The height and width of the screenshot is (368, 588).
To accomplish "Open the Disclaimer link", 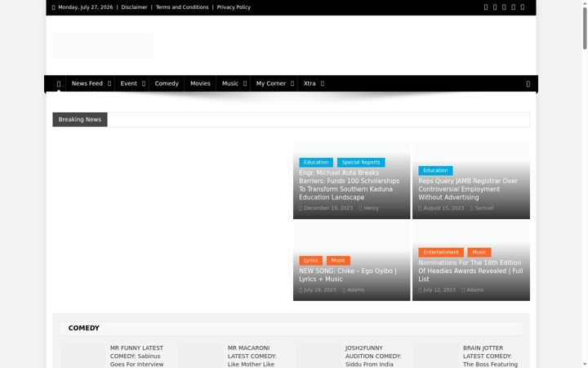I will click(134, 7).
